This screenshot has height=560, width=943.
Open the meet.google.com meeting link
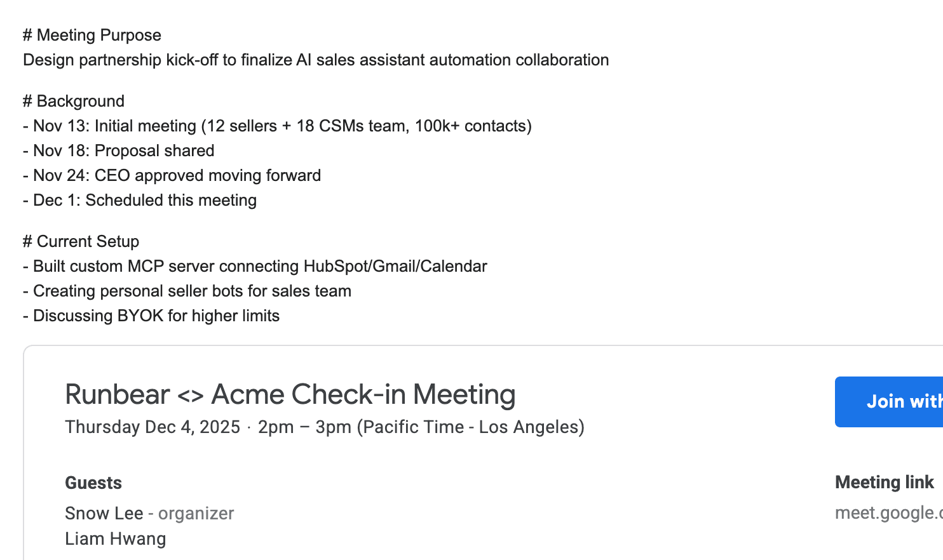pos(888,512)
